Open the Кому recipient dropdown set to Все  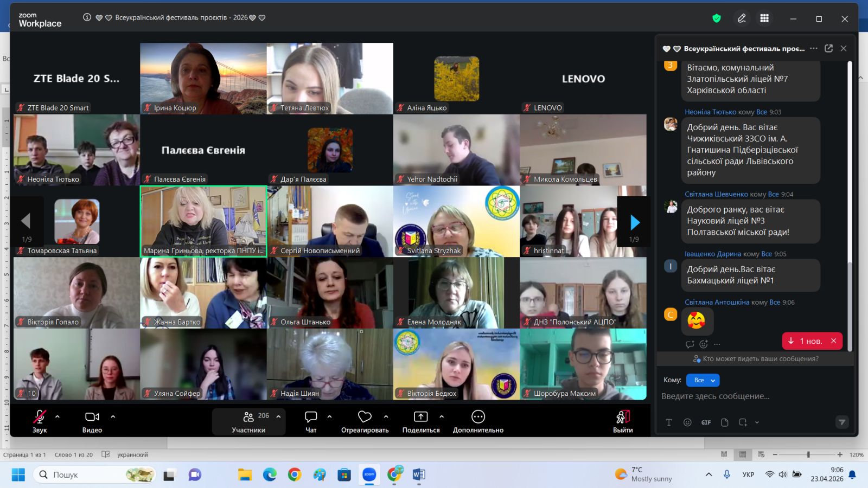coord(703,380)
